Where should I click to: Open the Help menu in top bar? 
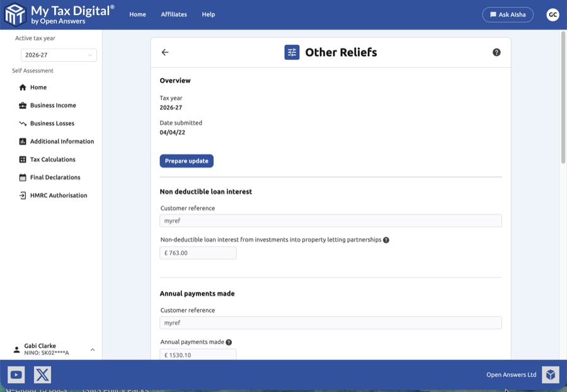pyautogui.click(x=209, y=14)
